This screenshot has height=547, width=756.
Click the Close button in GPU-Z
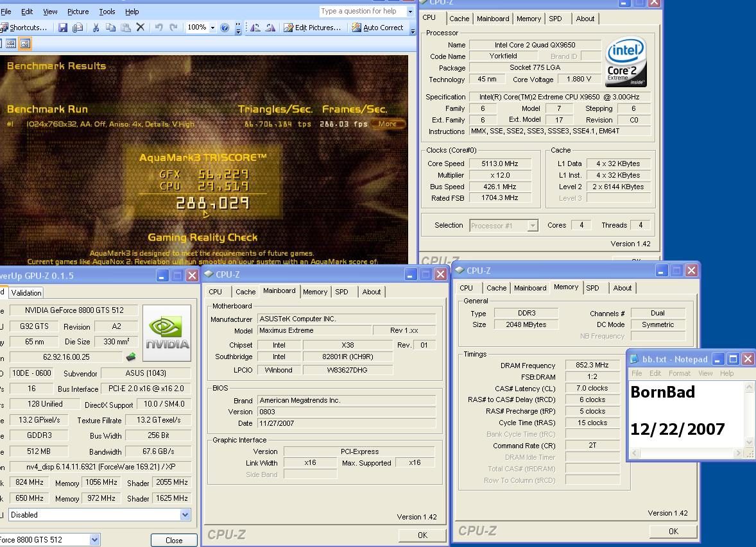[x=174, y=540]
